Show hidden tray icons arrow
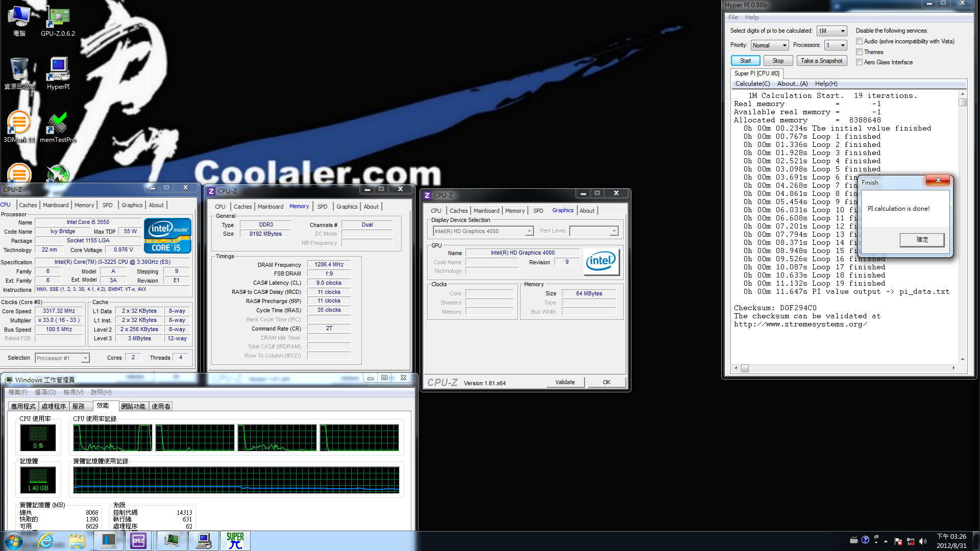Viewport: 980px width, 551px height. coord(886,541)
